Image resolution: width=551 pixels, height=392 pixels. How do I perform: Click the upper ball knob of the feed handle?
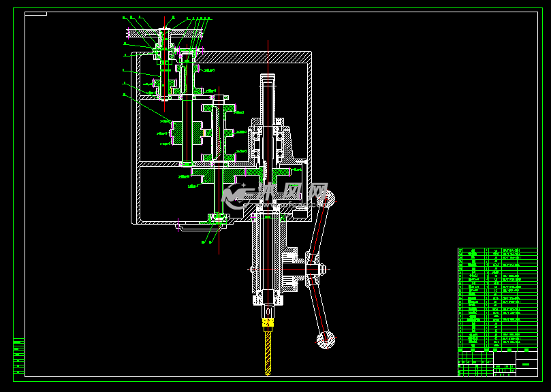[x=328, y=200]
